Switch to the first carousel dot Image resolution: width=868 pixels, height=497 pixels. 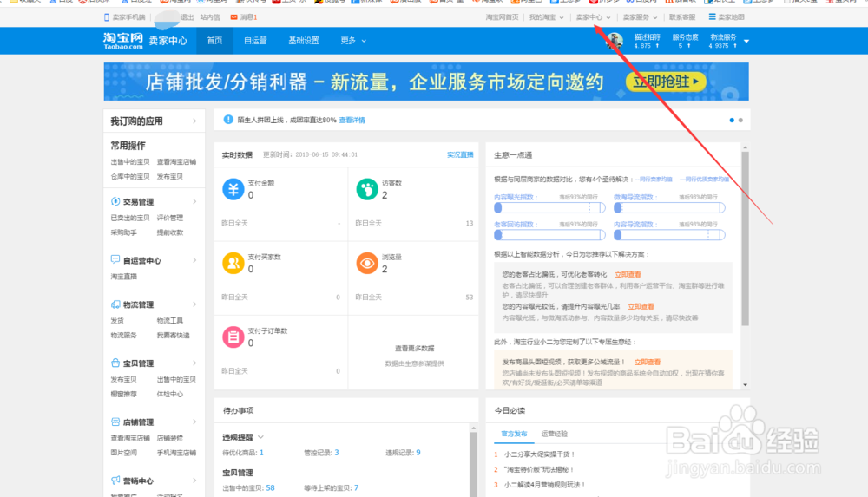click(732, 120)
